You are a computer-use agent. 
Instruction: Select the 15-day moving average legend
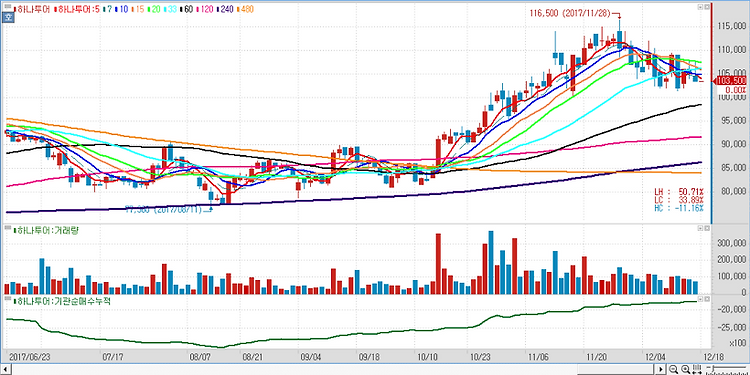coord(139,9)
